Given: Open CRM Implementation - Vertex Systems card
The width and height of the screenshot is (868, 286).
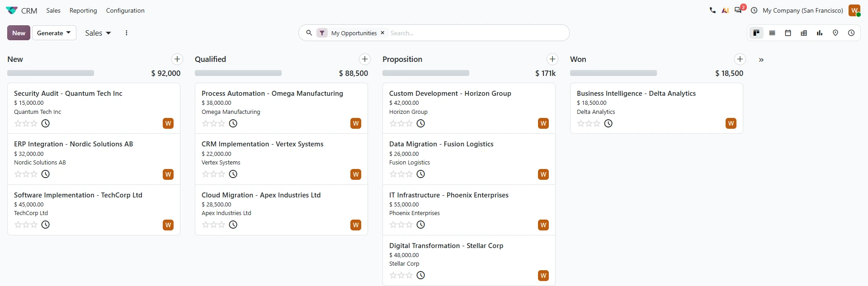Looking at the screenshot, I should tap(281, 159).
